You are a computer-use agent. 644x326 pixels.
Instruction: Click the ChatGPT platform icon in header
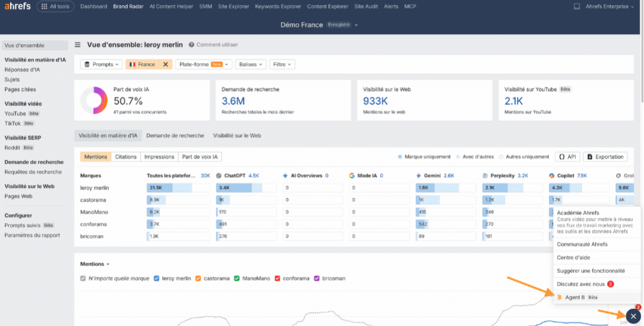tap(219, 176)
